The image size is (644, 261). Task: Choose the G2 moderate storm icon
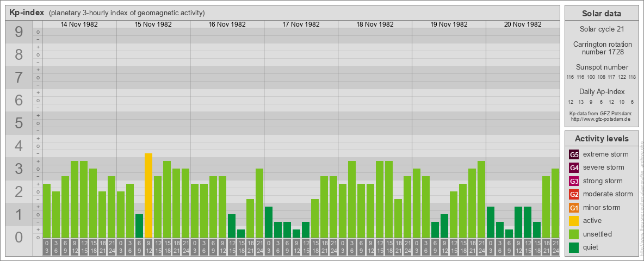pyautogui.click(x=574, y=194)
